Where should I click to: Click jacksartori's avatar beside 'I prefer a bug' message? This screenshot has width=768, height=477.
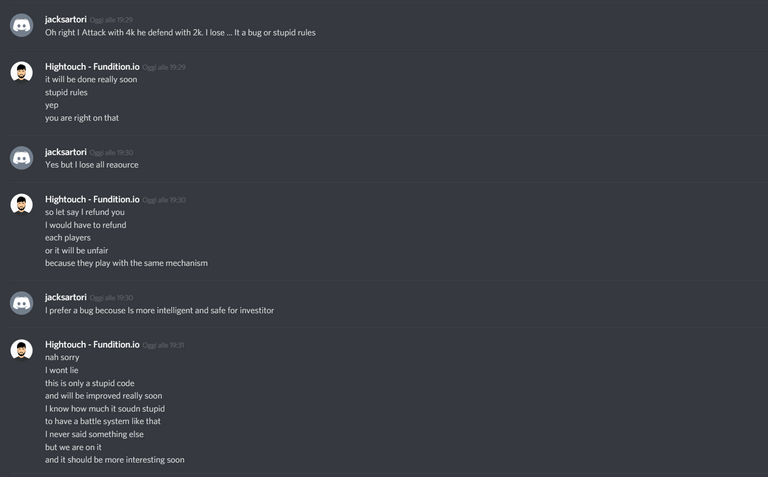22,303
